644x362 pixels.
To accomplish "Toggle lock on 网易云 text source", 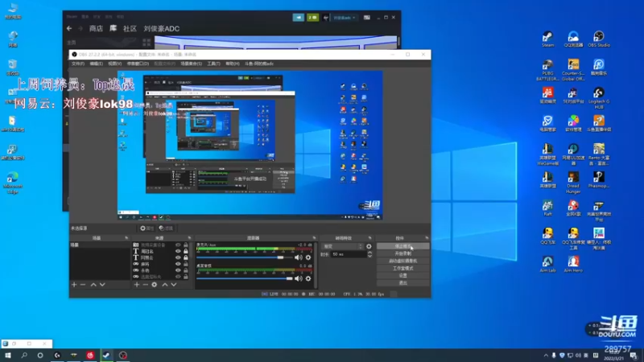I will point(186,257).
